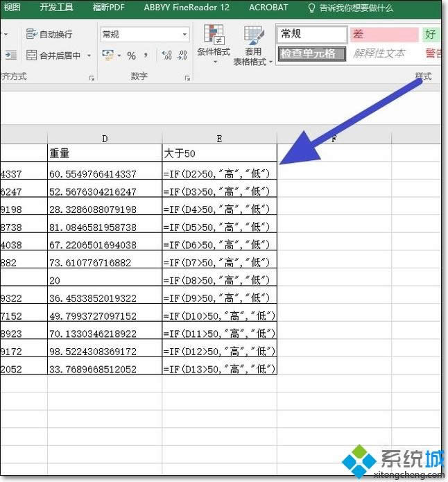The width and height of the screenshot is (448, 482).
Task: Select column E header
Action: tap(219, 139)
